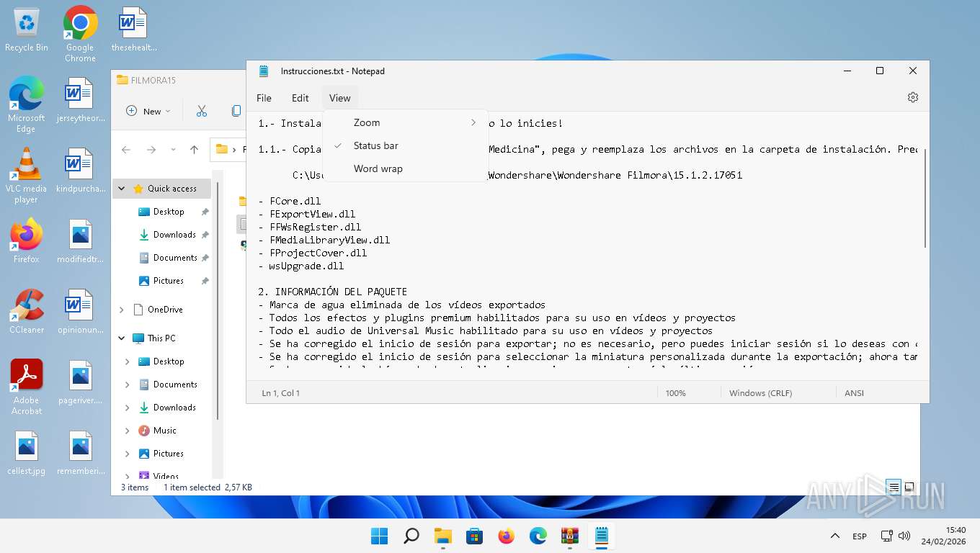Image resolution: width=980 pixels, height=553 pixels.
Task: Click ESP language indicator in tray
Action: (x=860, y=536)
